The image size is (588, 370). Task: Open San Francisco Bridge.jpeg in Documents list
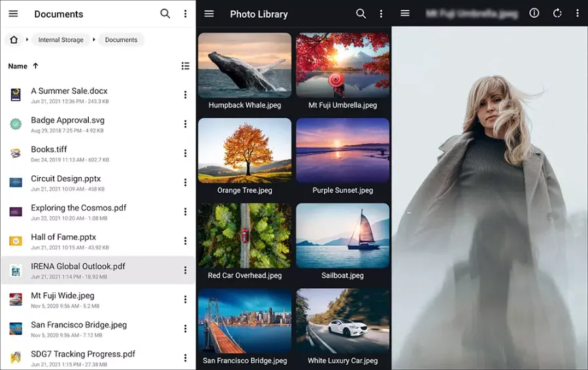point(98,329)
